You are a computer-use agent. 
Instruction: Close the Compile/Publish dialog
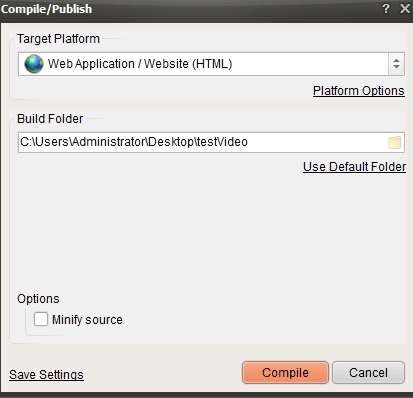coord(405,8)
